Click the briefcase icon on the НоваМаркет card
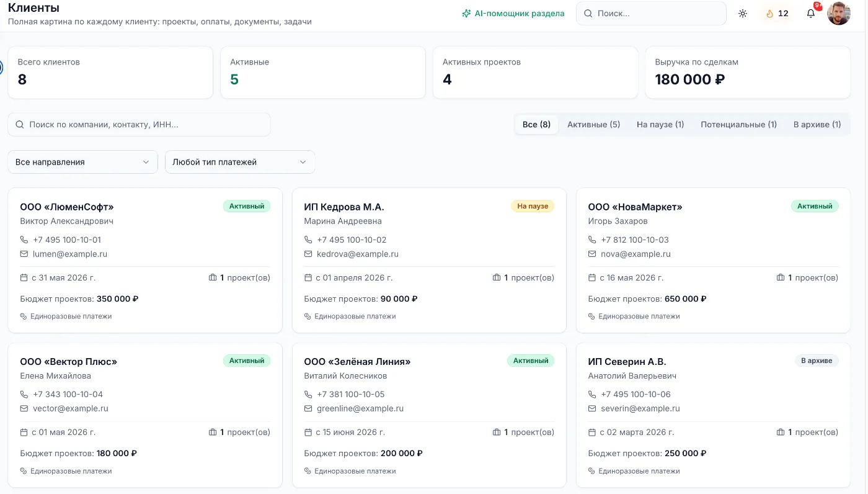This screenshot has width=868, height=494. tap(781, 277)
